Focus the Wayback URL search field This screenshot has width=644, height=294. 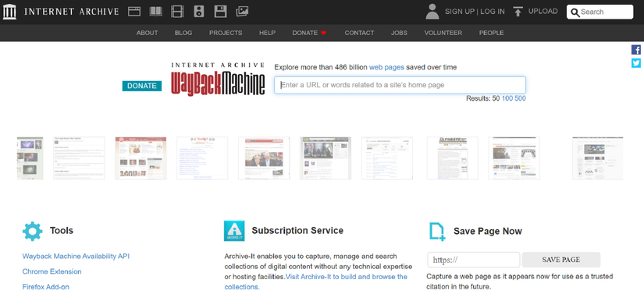400,85
